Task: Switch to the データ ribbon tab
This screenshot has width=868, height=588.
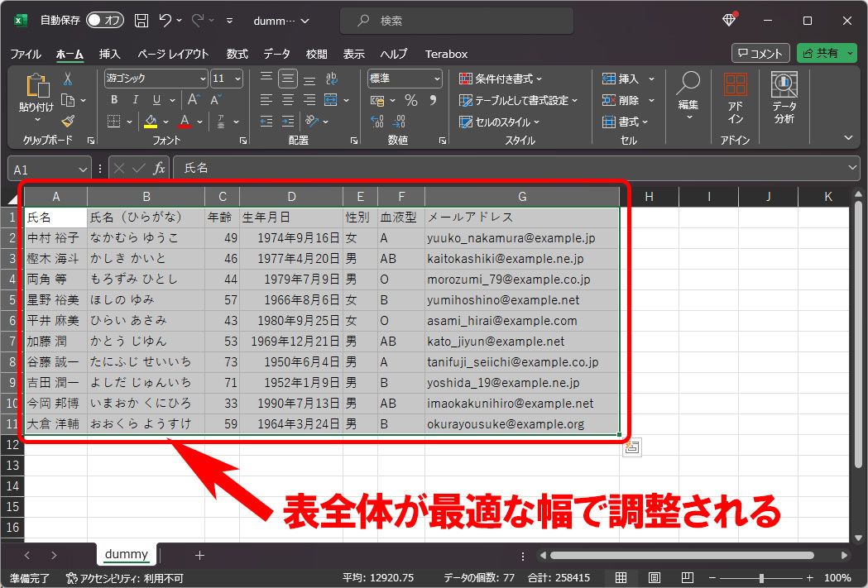Action: tap(276, 54)
